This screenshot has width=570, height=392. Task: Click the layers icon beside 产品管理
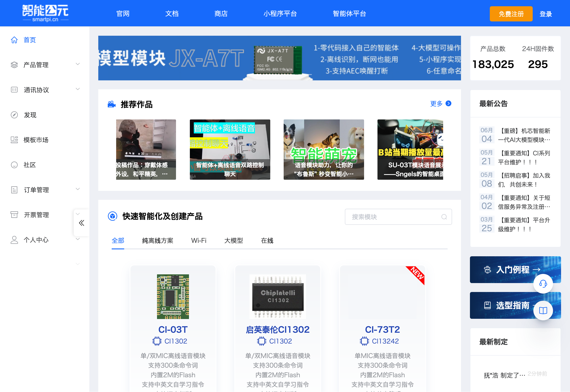click(14, 65)
